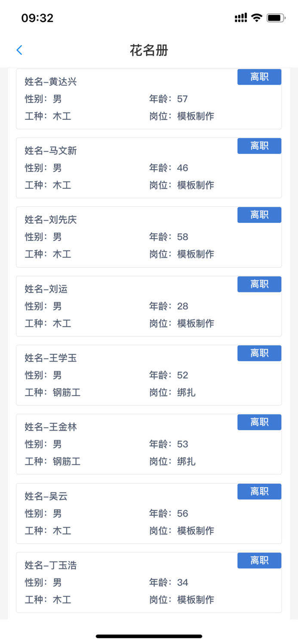Click the 离职 button for 王学玉

tap(259, 353)
